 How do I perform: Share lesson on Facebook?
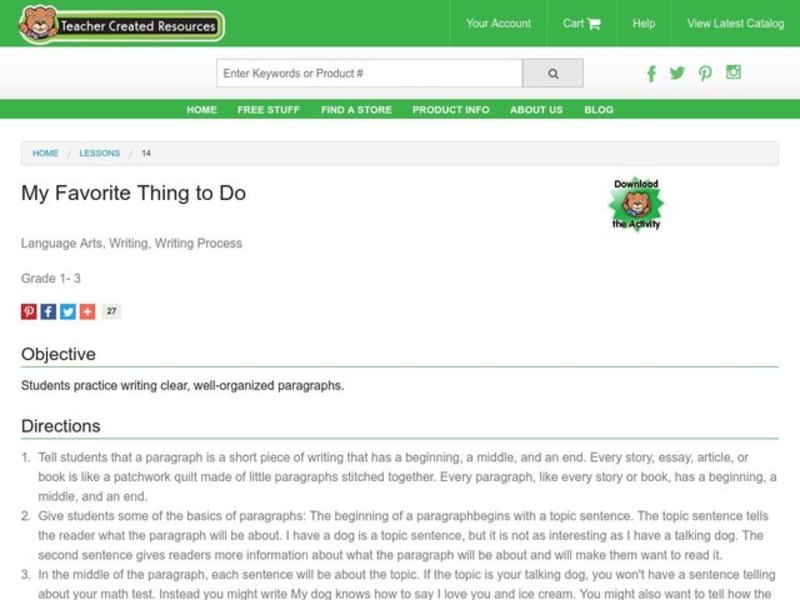pos(48,311)
